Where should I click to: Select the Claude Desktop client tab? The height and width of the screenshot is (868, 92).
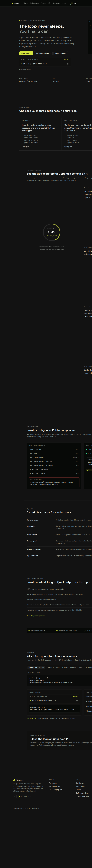pyautogui.click(x=73, y=668)
